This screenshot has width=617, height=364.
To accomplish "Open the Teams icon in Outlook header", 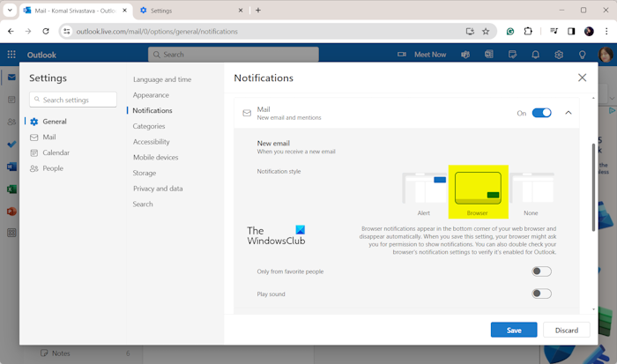I will click(465, 55).
